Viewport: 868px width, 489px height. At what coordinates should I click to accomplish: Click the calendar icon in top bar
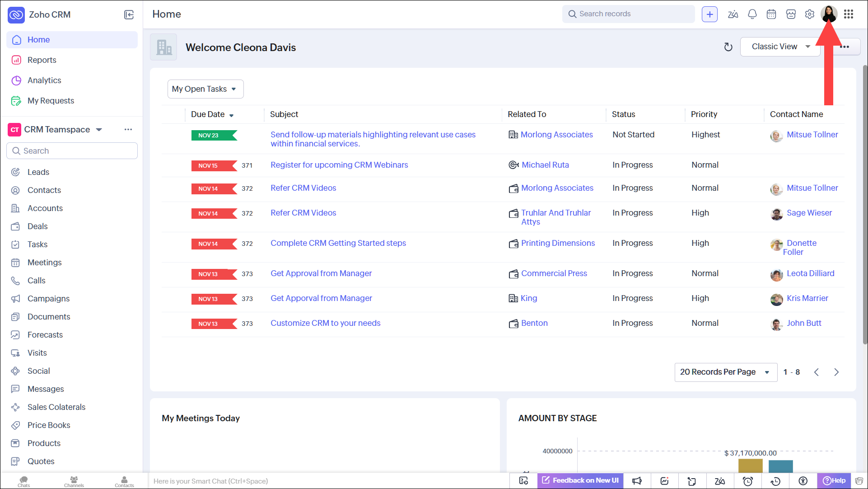[x=771, y=14]
